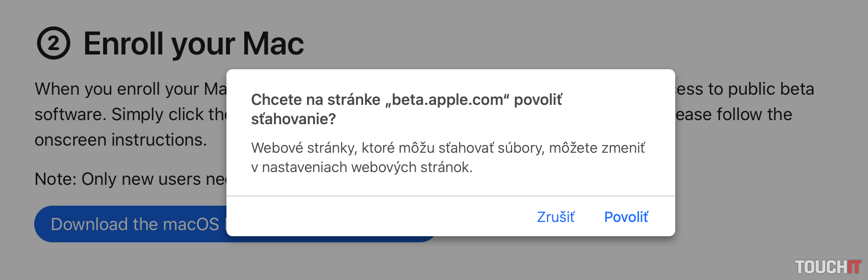Click the Webové stránky description line

(448, 148)
